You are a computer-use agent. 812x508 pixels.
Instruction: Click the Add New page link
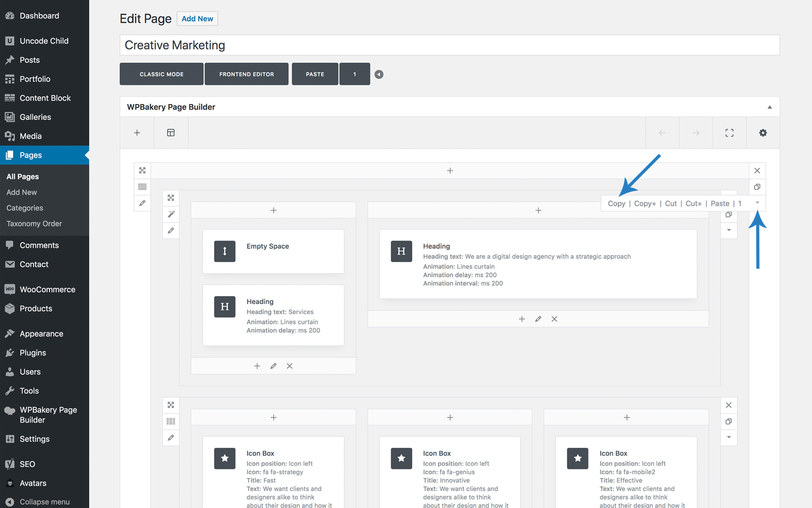coord(197,19)
